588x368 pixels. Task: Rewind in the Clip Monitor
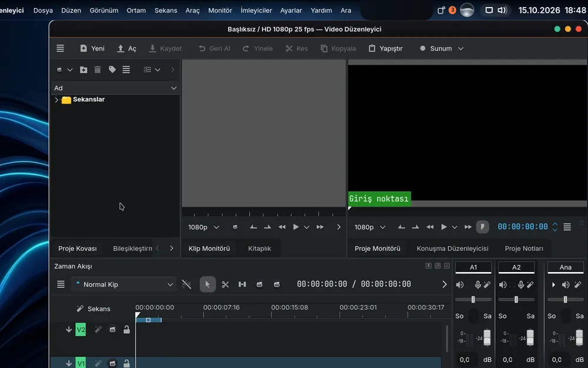(282, 227)
